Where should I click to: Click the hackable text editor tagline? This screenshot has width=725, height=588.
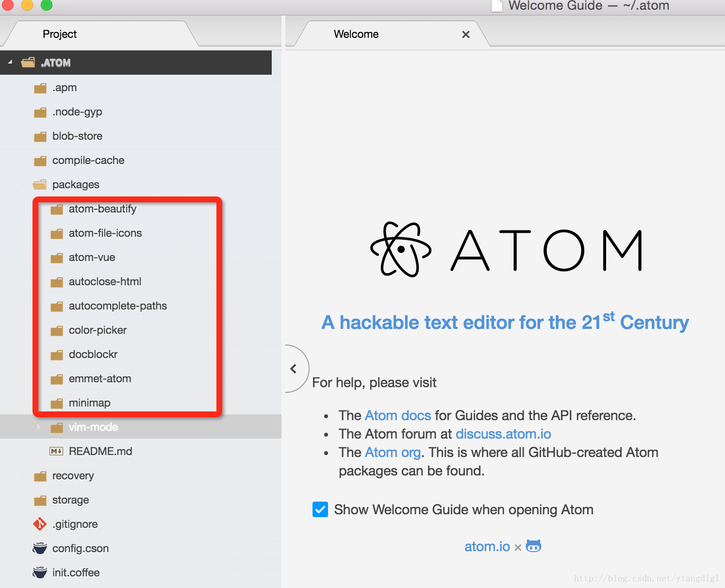pos(505,322)
